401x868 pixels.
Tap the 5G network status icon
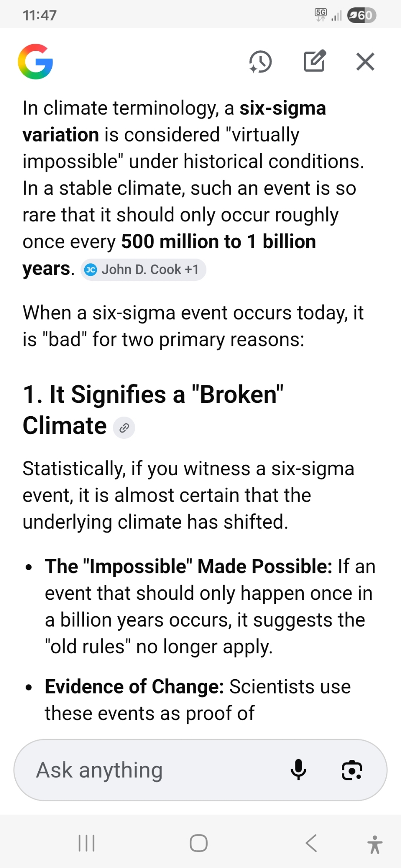click(x=321, y=15)
